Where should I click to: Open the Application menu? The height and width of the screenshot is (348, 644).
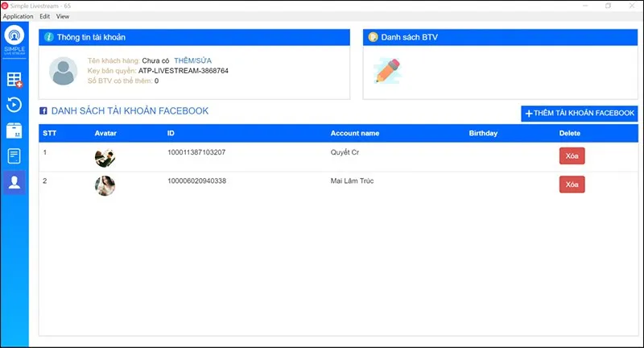point(18,16)
